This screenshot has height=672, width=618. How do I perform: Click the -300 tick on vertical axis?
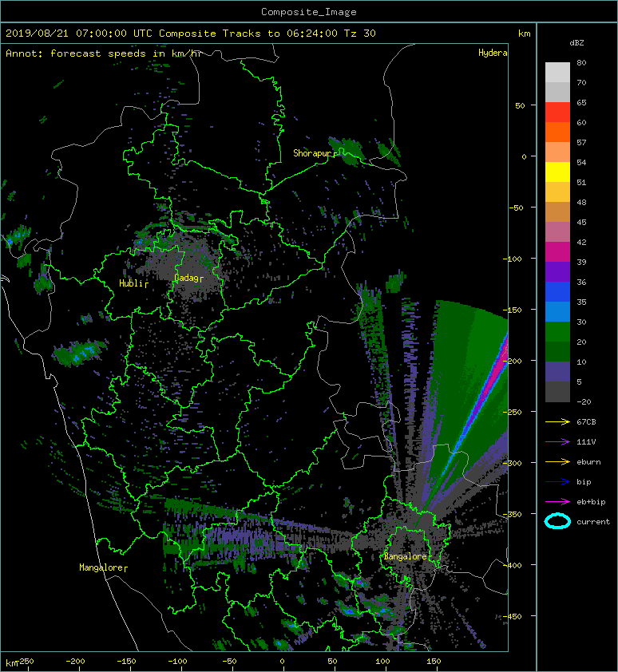click(x=513, y=463)
